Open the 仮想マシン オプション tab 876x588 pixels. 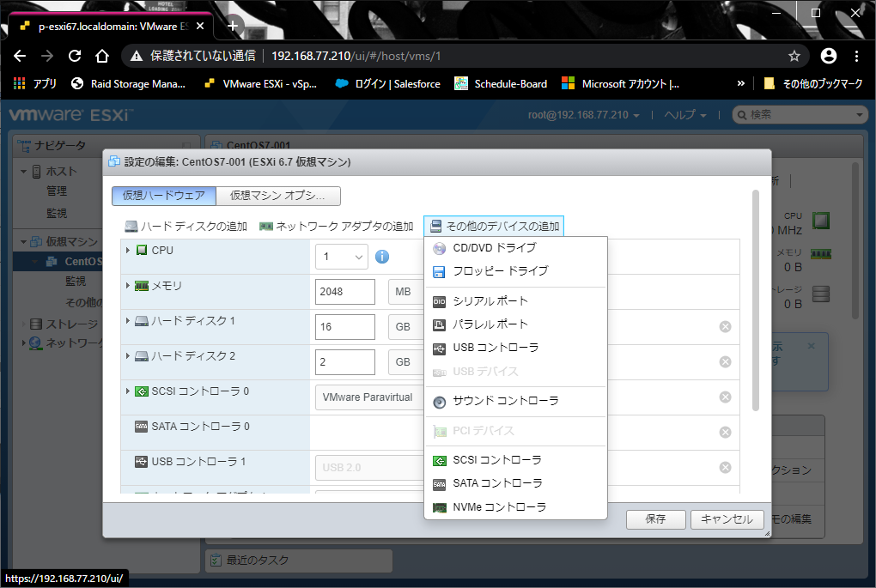(277, 196)
